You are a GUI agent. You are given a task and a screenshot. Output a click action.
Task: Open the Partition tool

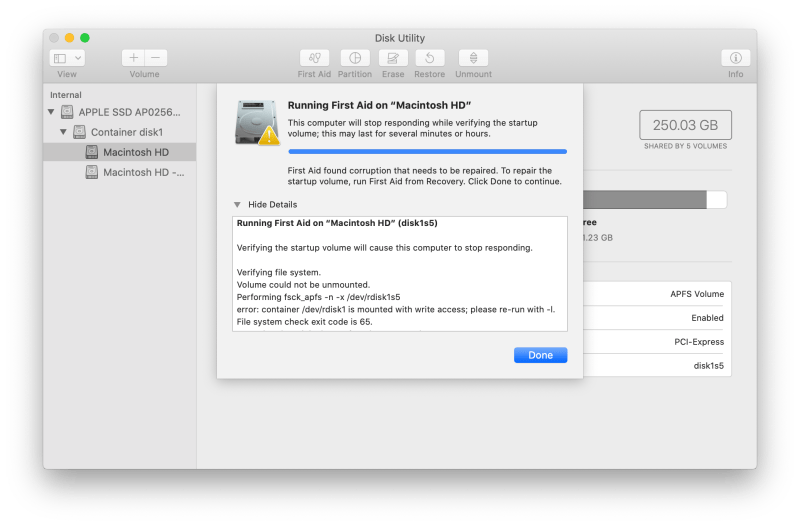[355, 58]
